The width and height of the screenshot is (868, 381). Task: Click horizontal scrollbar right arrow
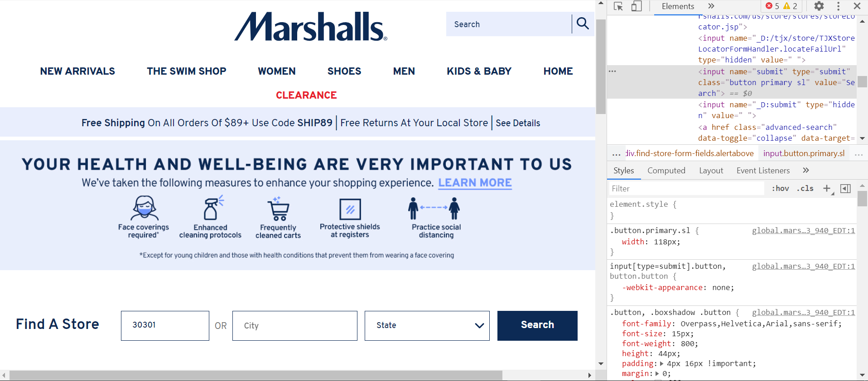coord(589,375)
